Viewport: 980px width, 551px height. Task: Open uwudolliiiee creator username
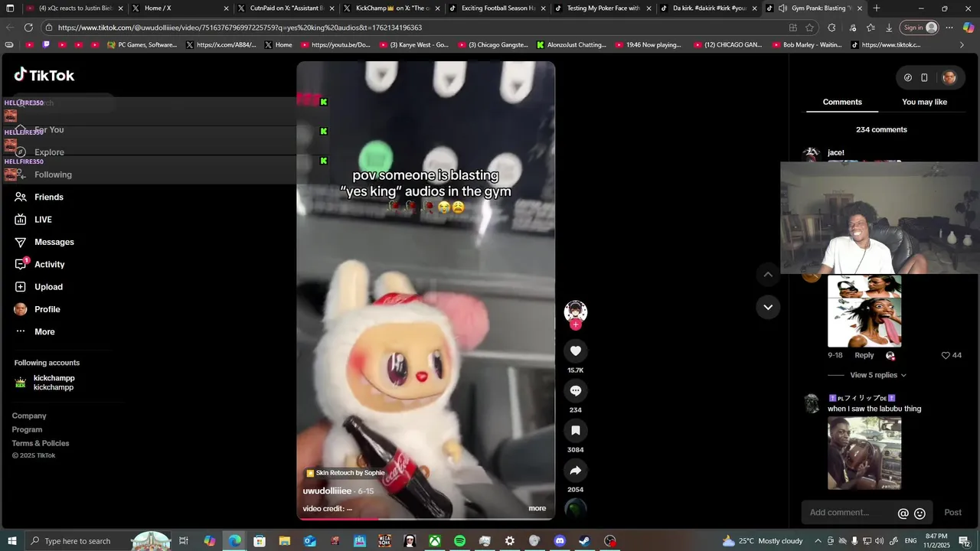(x=327, y=491)
